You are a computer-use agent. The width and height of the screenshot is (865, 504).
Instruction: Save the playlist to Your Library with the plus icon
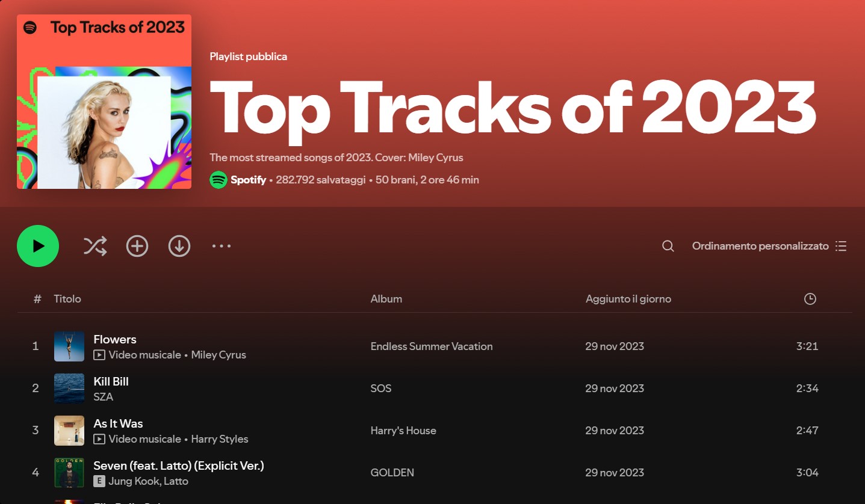137,246
